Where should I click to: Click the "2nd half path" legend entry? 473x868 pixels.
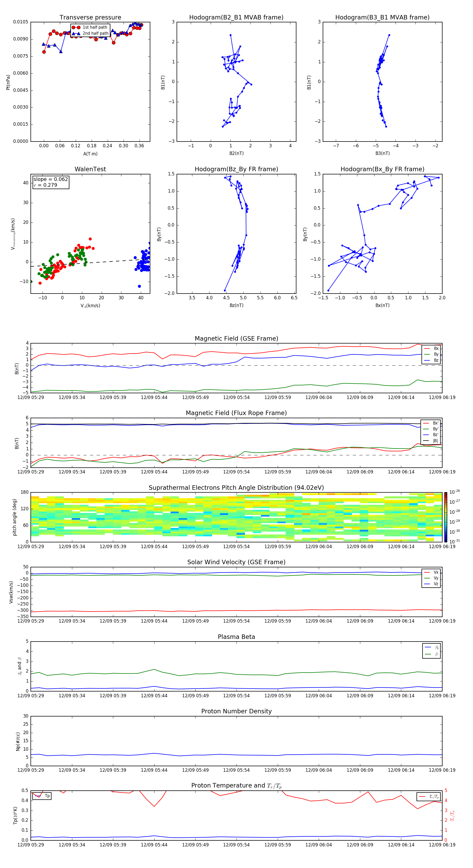pos(90,33)
